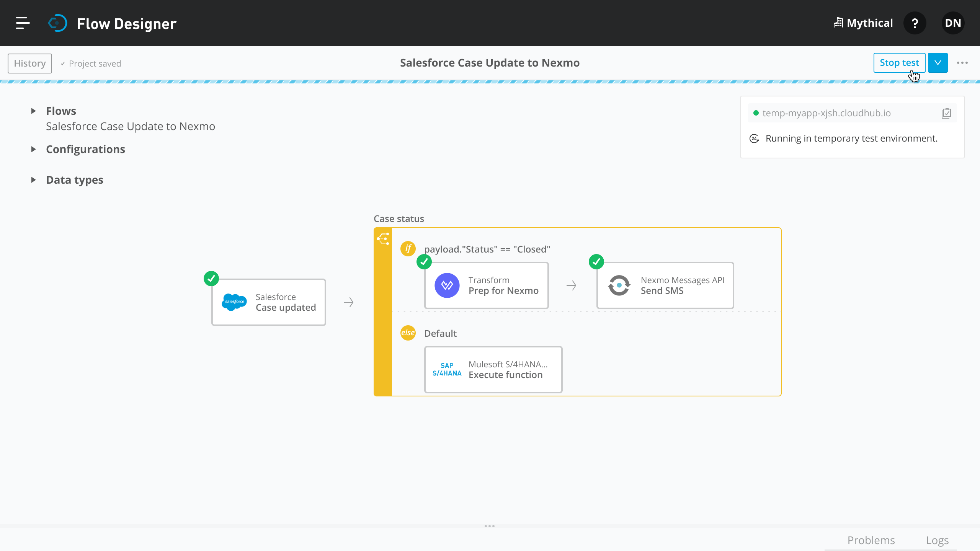This screenshot has height=551, width=980.
Task: Switch to the Logs tab
Action: pyautogui.click(x=937, y=540)
